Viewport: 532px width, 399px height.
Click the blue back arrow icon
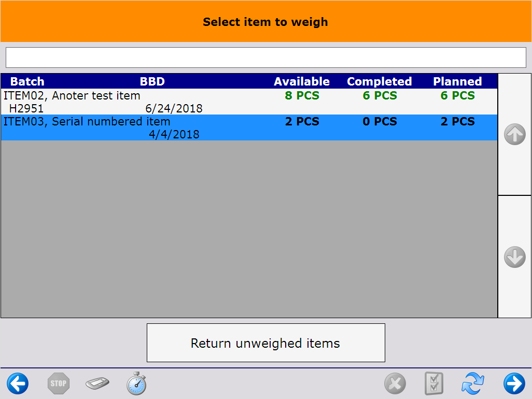click(18, 384)
